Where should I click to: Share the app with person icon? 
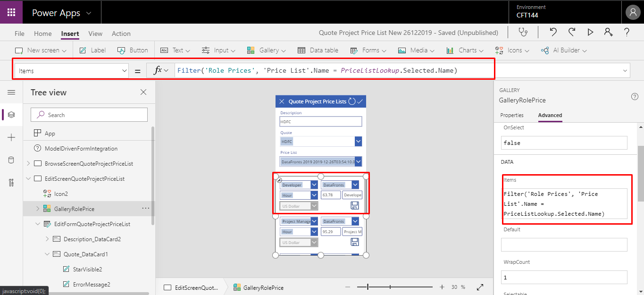click(609, 32)
